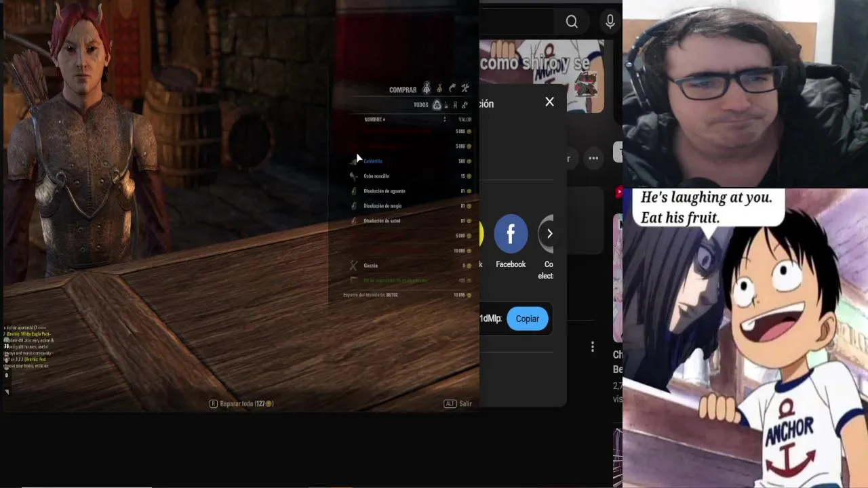Click the Ganzúa lockpick icon

coord(353,266)
